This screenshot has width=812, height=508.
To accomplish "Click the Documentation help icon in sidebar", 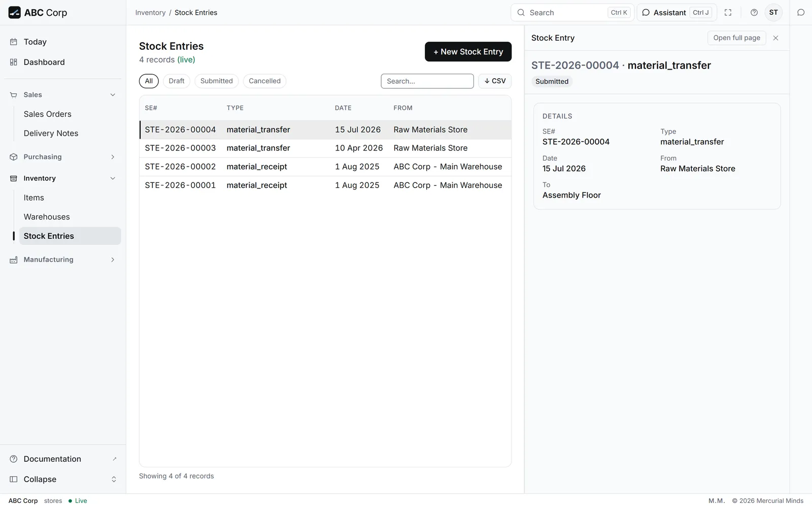I will pos(14,459).
